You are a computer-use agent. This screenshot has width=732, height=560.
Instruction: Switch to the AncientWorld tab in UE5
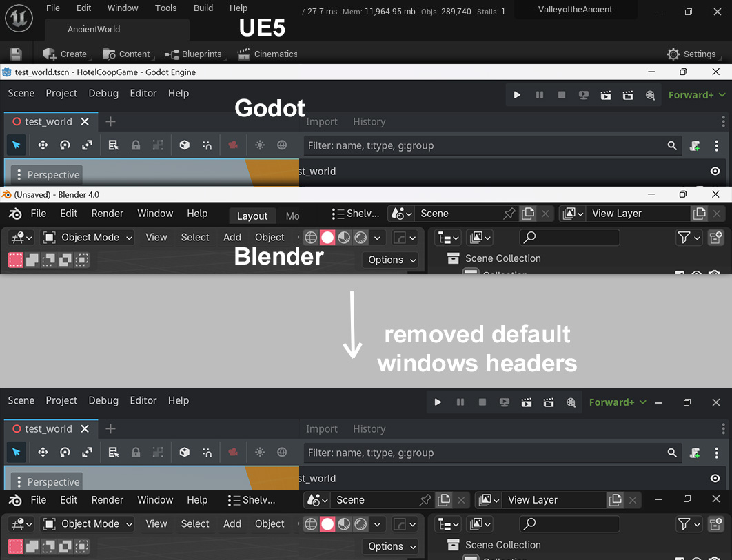[94, 30]
